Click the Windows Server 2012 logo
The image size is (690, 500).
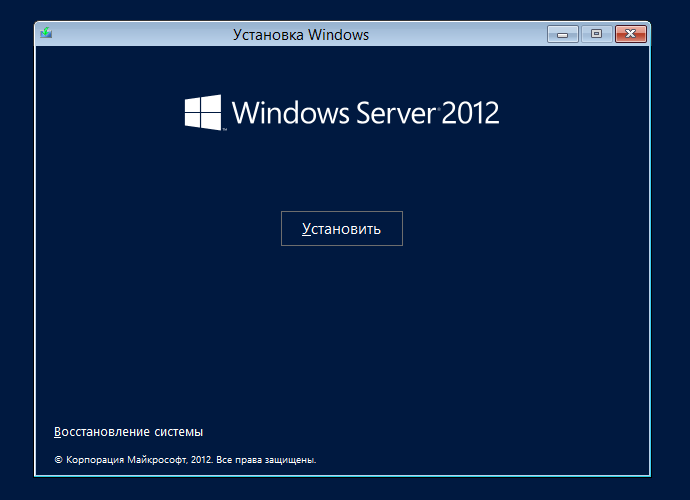coord(341,113)
